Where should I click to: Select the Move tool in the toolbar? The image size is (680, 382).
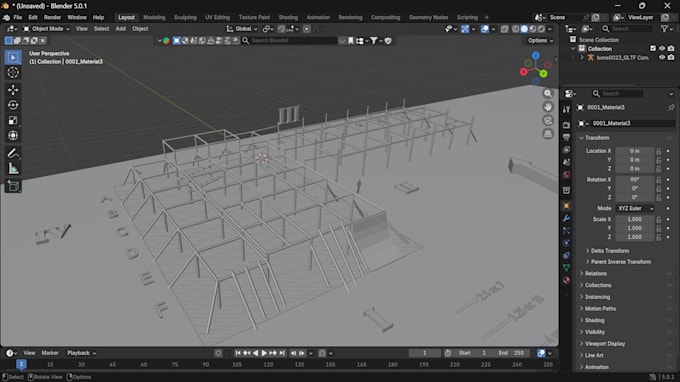[x=13, y=90]
